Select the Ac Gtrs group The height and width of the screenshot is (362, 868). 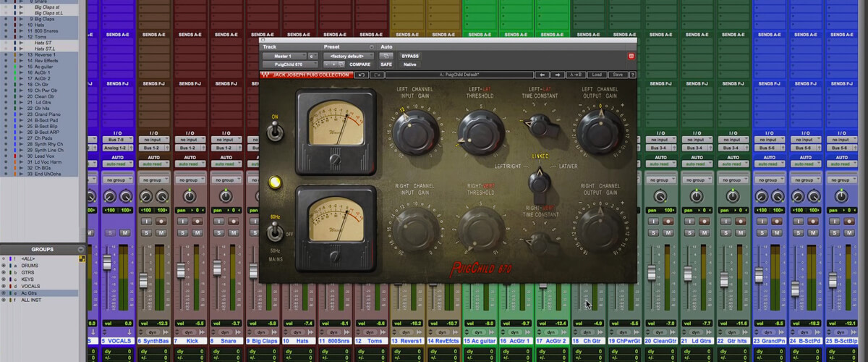click(x=30, y=292)
